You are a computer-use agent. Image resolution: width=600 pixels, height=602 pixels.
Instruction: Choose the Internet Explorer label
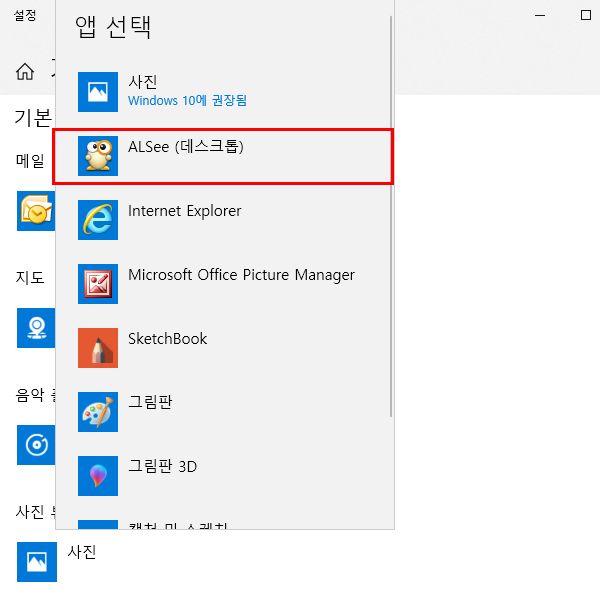tap(185, 211)
